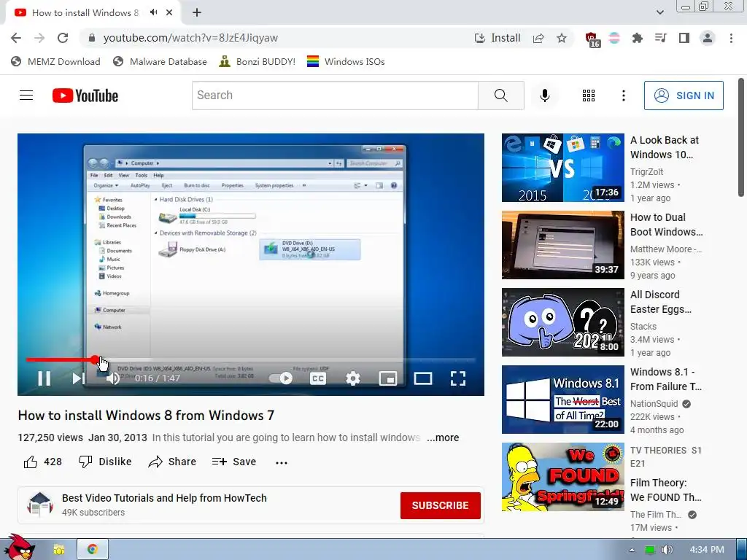Subscribe to the HowTech channel
Viewport: 747px width, 560px height.
440,505
